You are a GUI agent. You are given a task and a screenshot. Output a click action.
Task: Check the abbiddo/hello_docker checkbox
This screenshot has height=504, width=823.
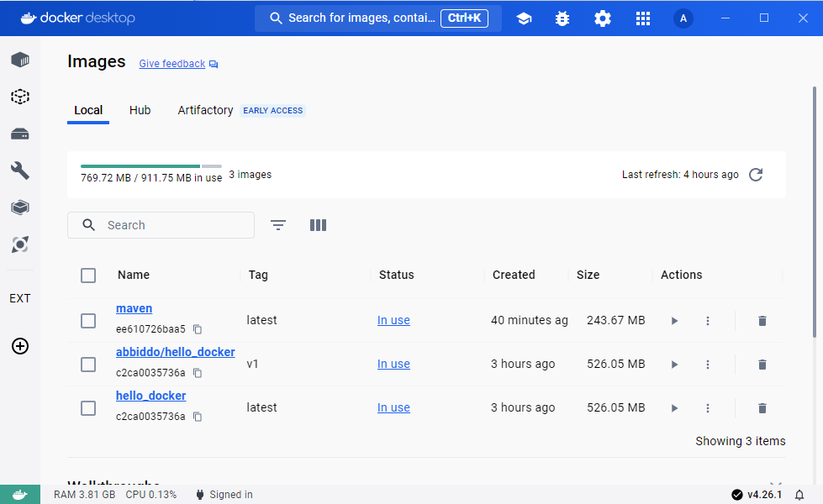(88, 365)
